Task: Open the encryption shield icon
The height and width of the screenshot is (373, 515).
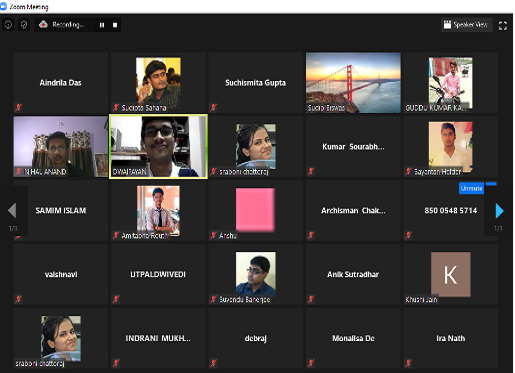Action: 24,25
